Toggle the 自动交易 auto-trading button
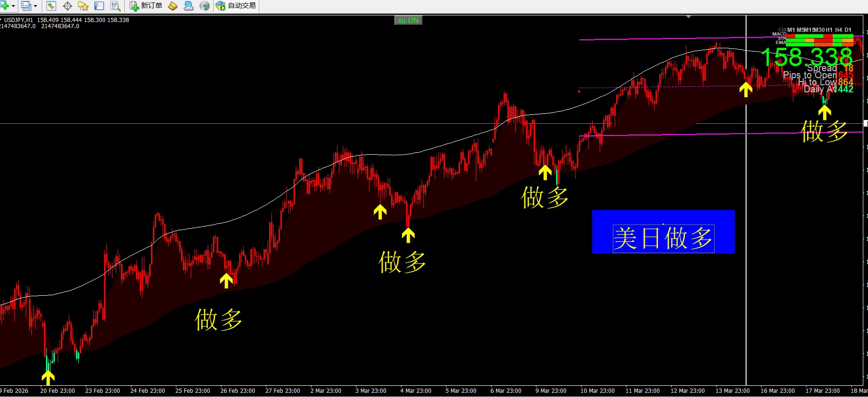The height and width of the screenshot is (397, 868). 236,6
